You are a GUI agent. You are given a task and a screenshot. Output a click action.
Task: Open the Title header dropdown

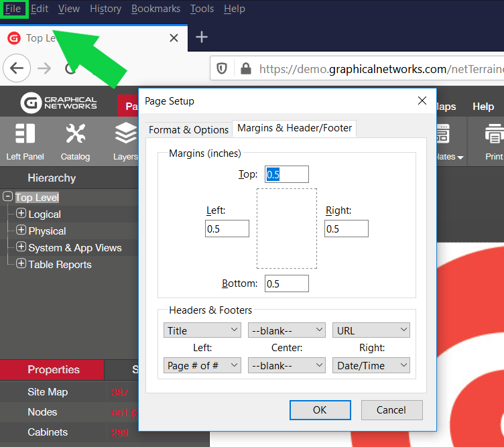click(202, 330)
